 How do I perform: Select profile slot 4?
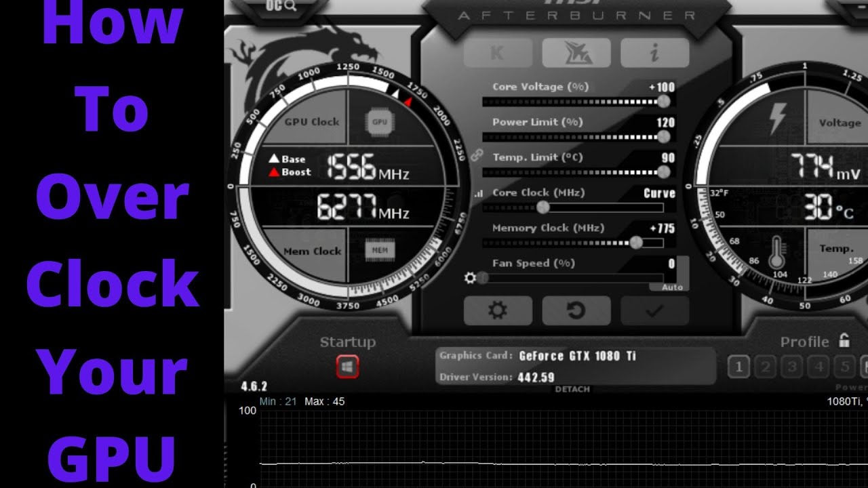tap(818, 367)
